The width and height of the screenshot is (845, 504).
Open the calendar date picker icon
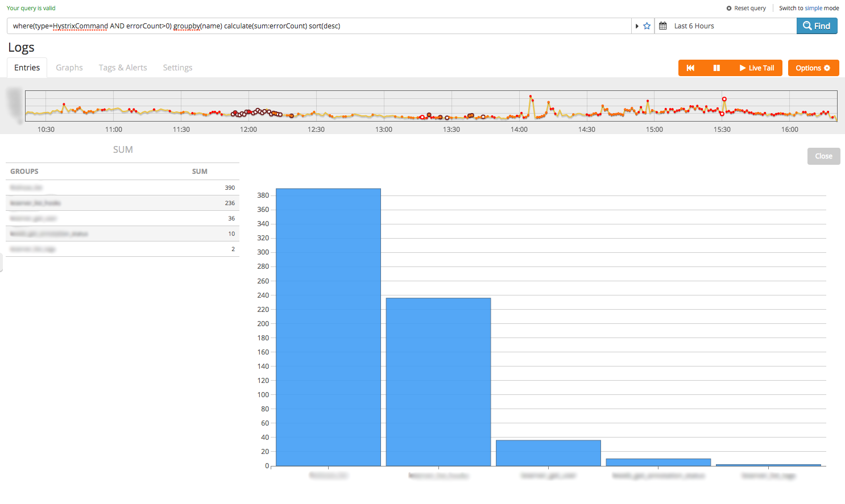pos(662,26)
